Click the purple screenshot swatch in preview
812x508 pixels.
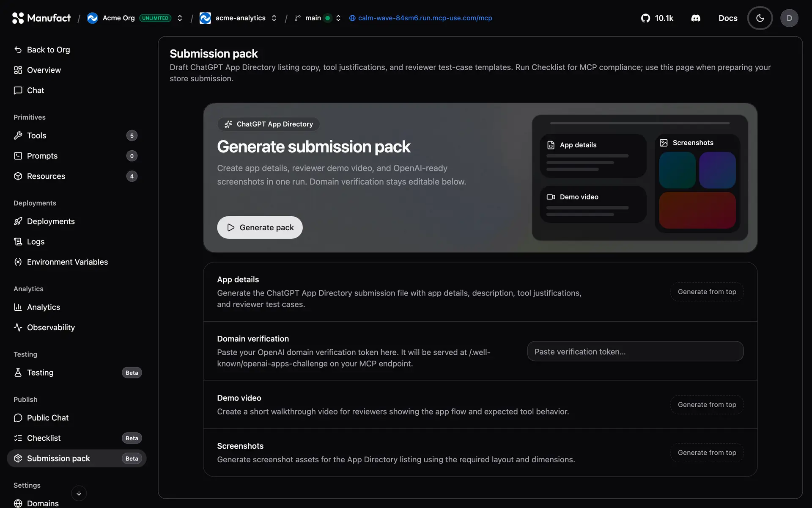[x=717, y=170]
